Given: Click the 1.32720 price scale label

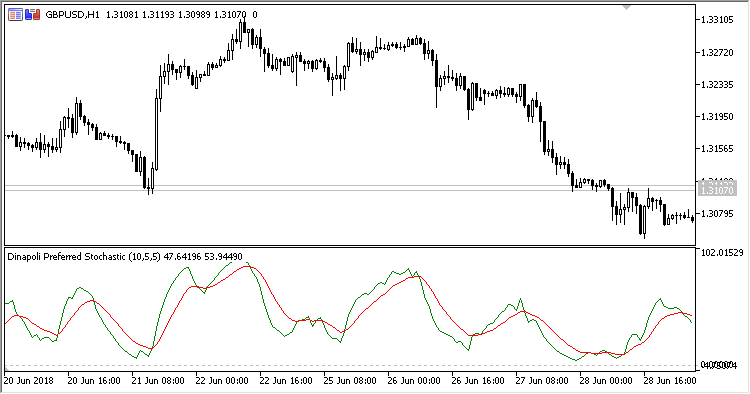Looking at the screenshot, I should [x=717, y=52].
